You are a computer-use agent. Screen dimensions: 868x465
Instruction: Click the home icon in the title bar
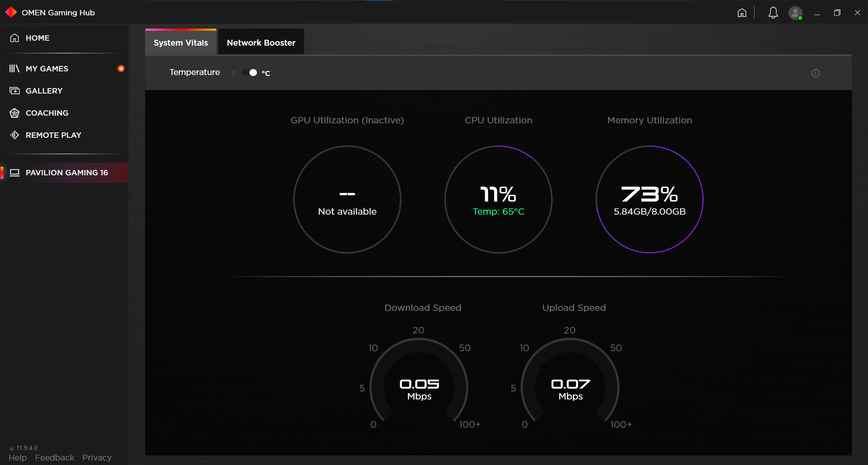click(x=742, y=13)
